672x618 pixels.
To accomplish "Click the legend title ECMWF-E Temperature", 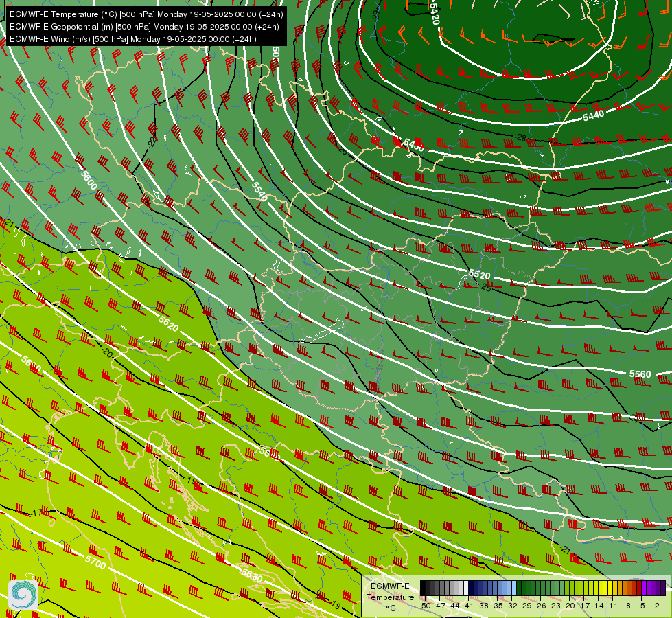I will click(x=391, y=592).
